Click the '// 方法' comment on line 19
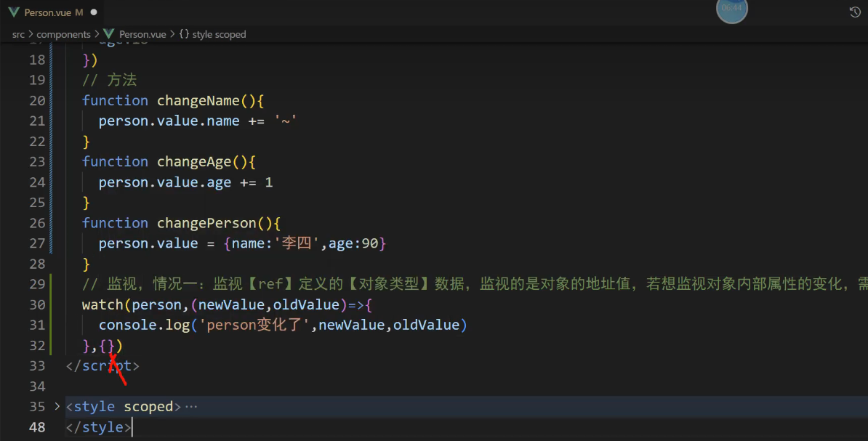Screen dimensions: 868x441 pos(110,80)
